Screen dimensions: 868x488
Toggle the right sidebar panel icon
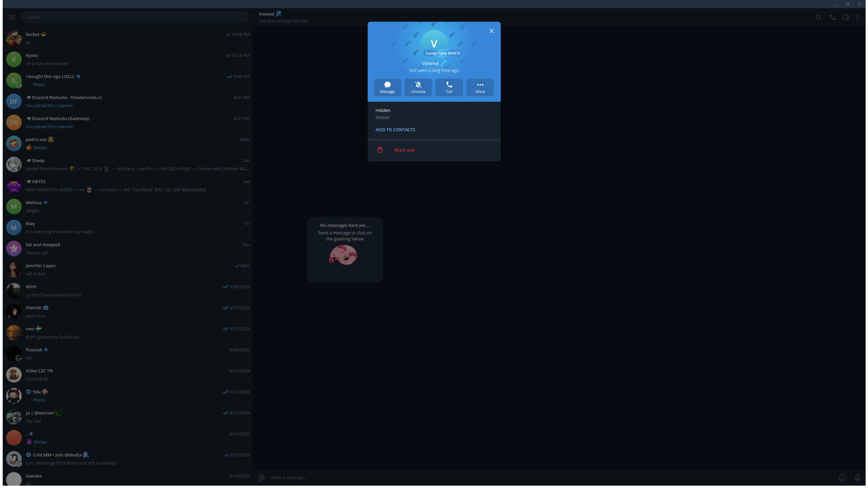846,17
